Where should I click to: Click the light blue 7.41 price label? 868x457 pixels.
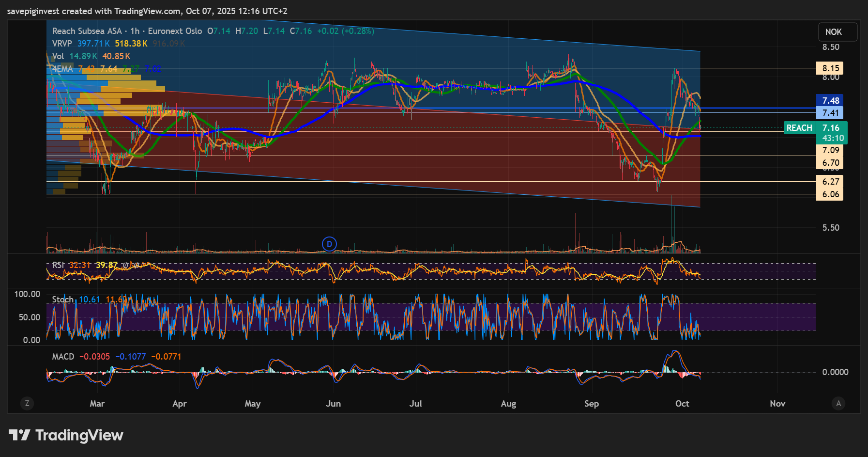(x=830, y=113)
